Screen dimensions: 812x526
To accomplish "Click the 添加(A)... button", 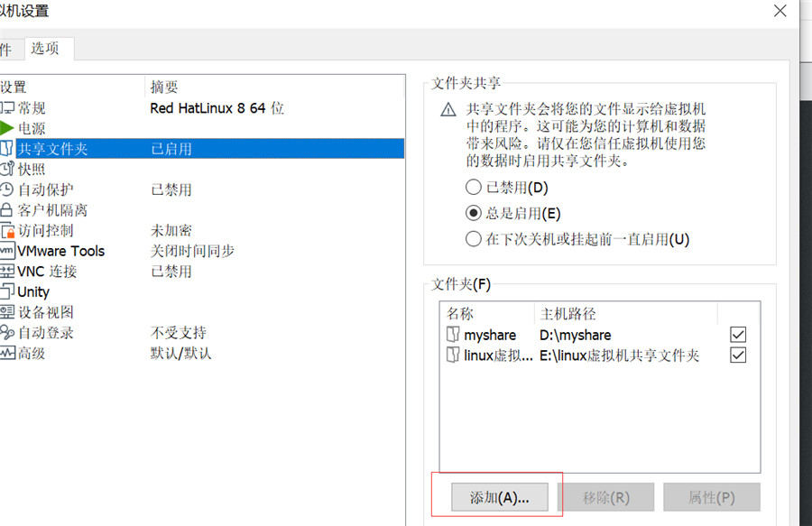I will pos(499,497).
